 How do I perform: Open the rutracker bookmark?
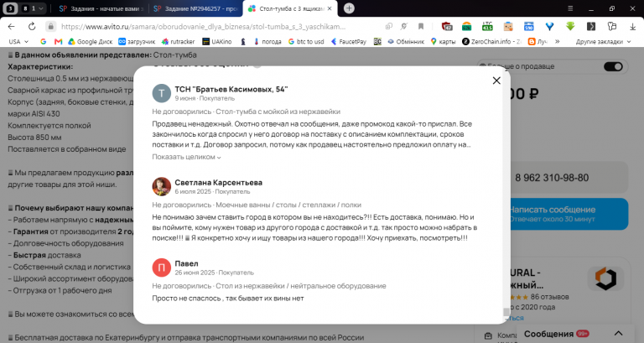pos(179,41)
